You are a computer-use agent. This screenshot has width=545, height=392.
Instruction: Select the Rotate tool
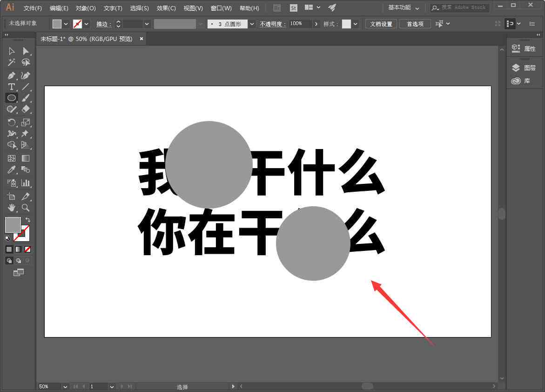tap(12, 122)
